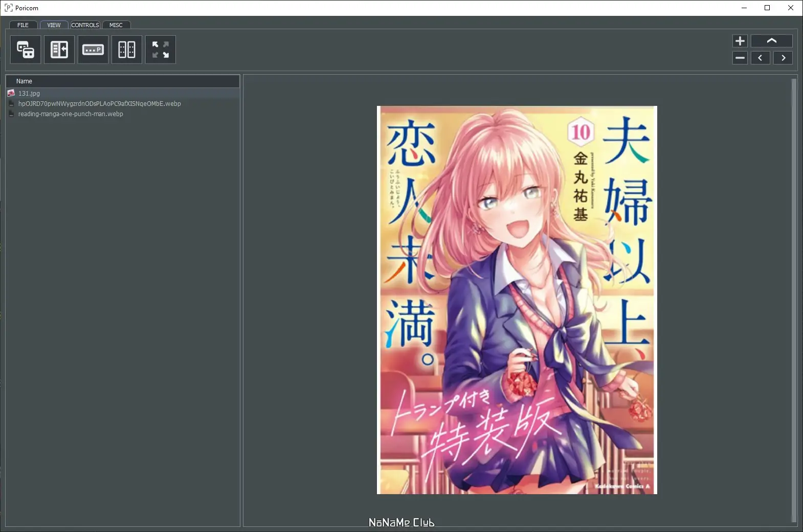Go to next page with right arrow
Image resolution: width=803 pixels, height=532 pixels.
[x=783, y=58]
